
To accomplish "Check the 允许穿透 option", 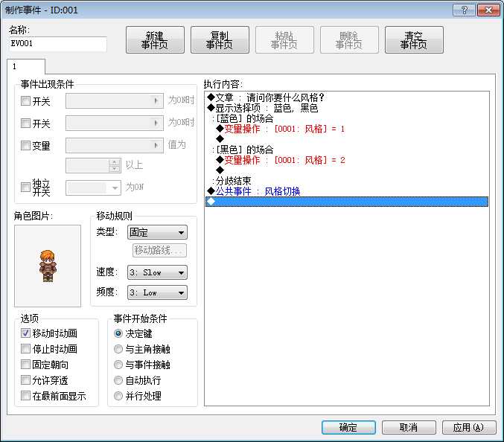I will click(x=25, y=380).
